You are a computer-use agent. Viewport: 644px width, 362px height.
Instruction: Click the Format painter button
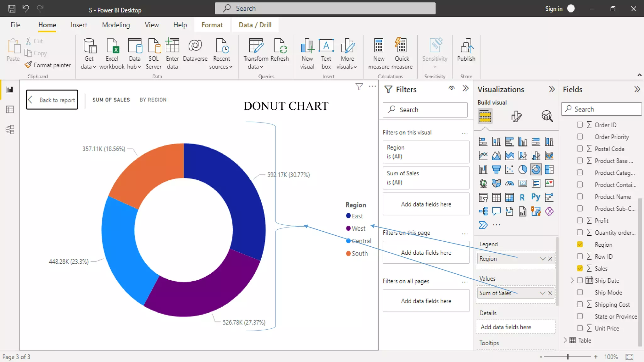tap(48, 65)
